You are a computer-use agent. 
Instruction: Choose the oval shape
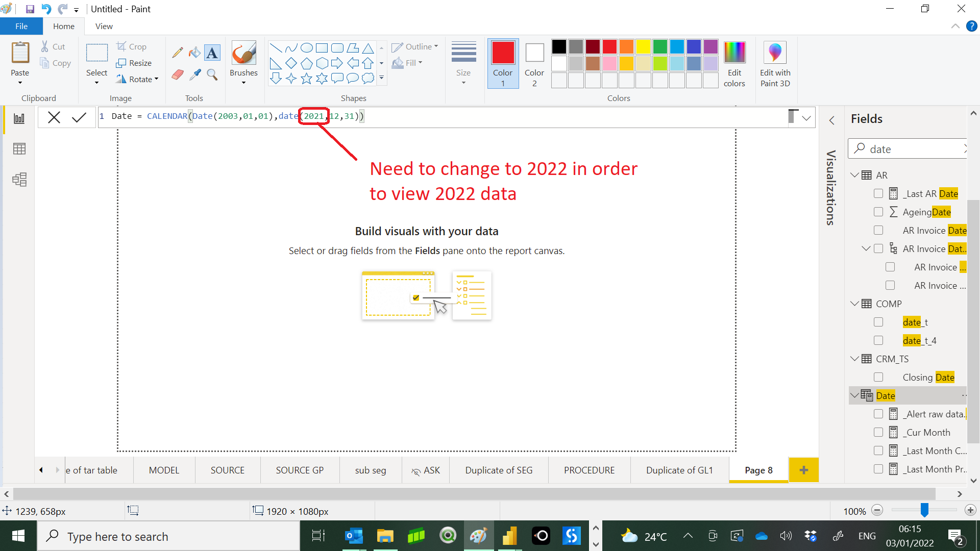tap(306, 48)
